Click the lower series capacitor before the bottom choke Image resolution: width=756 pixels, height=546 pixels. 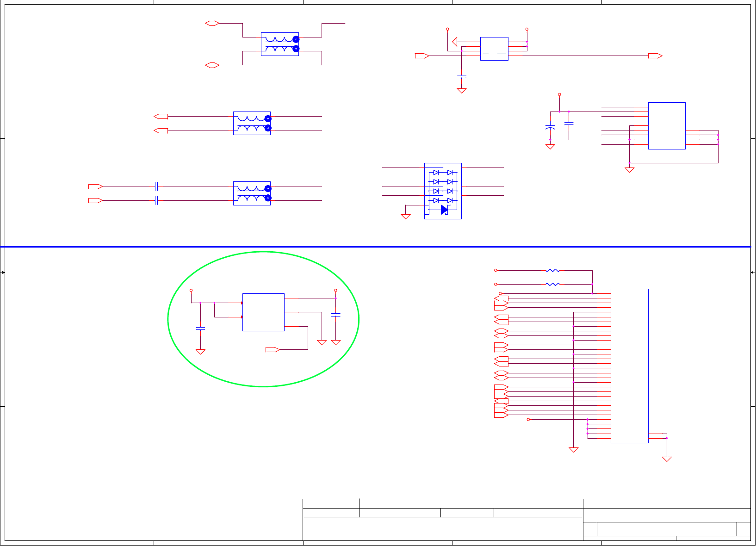[156, 200]
